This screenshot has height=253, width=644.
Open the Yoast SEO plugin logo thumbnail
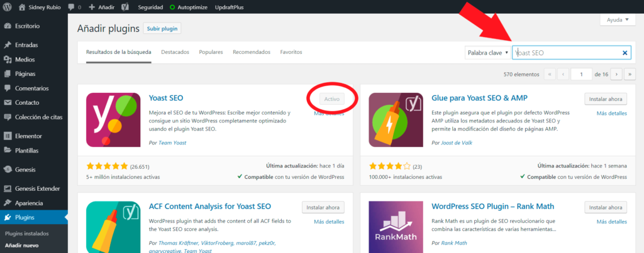[x=113, y=120]
